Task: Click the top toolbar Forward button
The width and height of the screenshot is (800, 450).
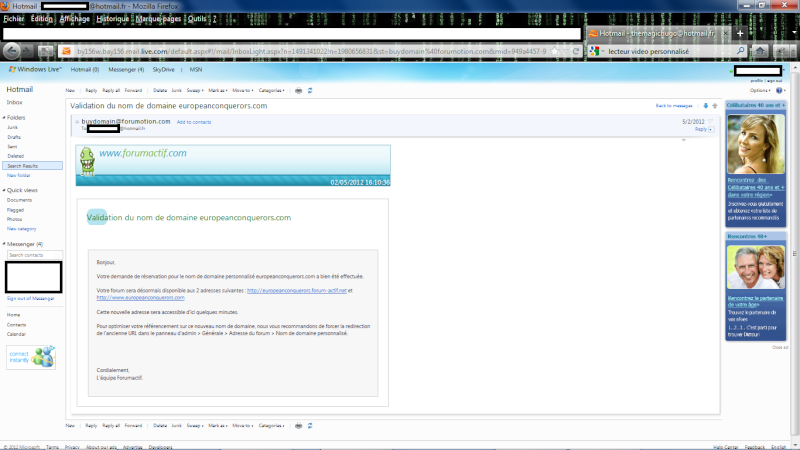Action: 133,90
